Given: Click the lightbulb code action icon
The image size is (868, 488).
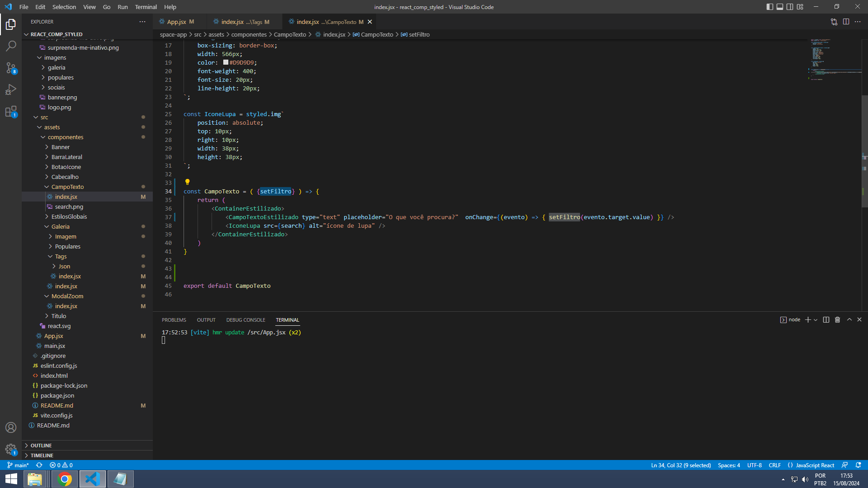Looking at the screenshot, I should (x=187, y=182).
